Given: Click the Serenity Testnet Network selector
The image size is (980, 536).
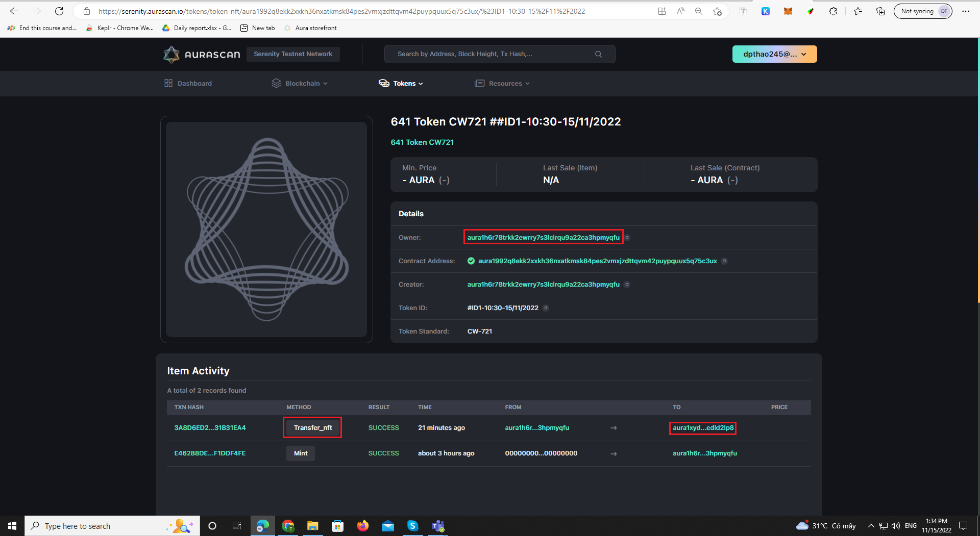Looking at the screenshot, I should [293, 54].
